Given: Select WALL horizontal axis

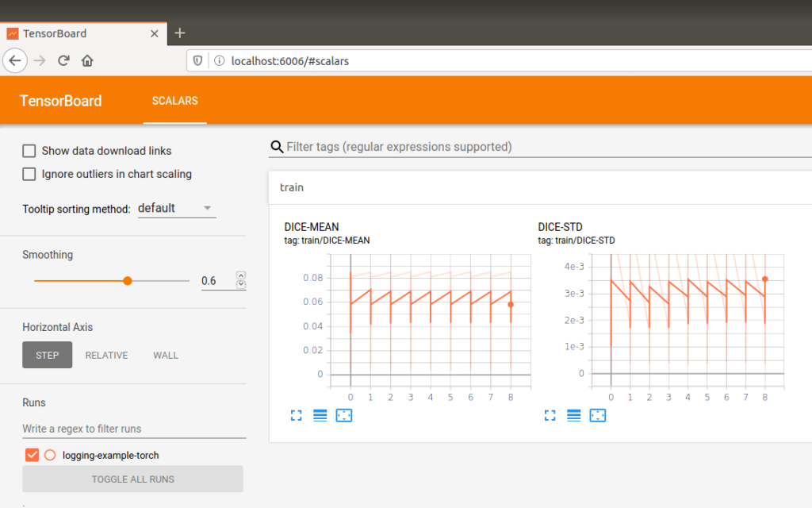Looking at the screenshot, I should [166, 355].
